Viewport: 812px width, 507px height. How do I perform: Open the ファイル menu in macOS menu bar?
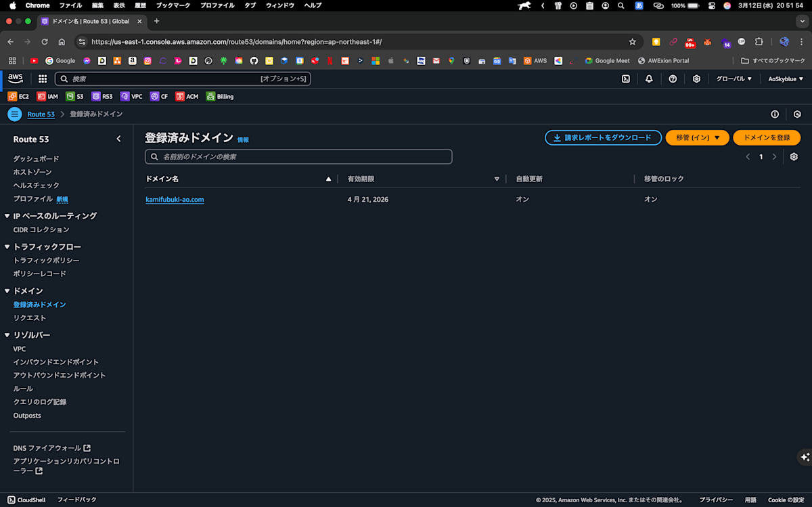[70, 5]
